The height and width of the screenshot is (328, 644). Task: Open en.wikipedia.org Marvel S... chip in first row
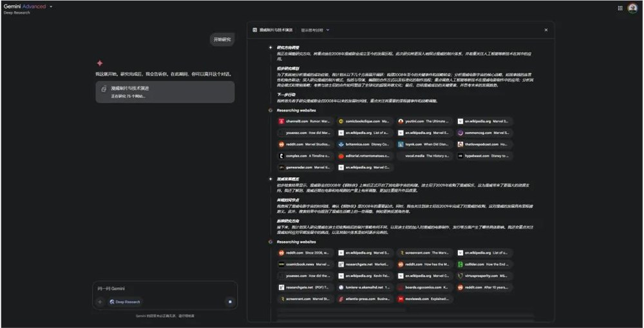coord(484,121)
